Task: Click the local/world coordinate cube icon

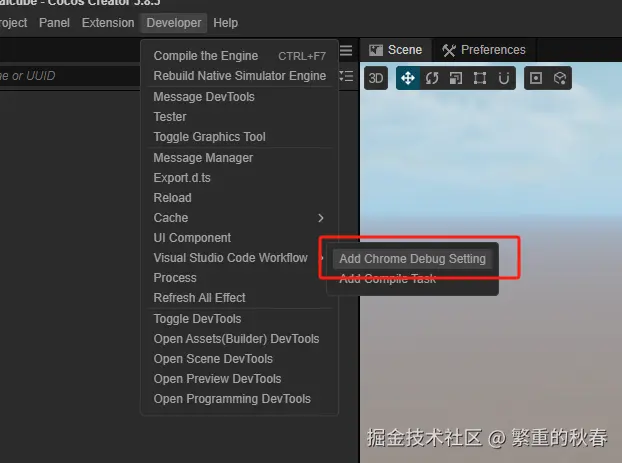Action: [560, 78]
